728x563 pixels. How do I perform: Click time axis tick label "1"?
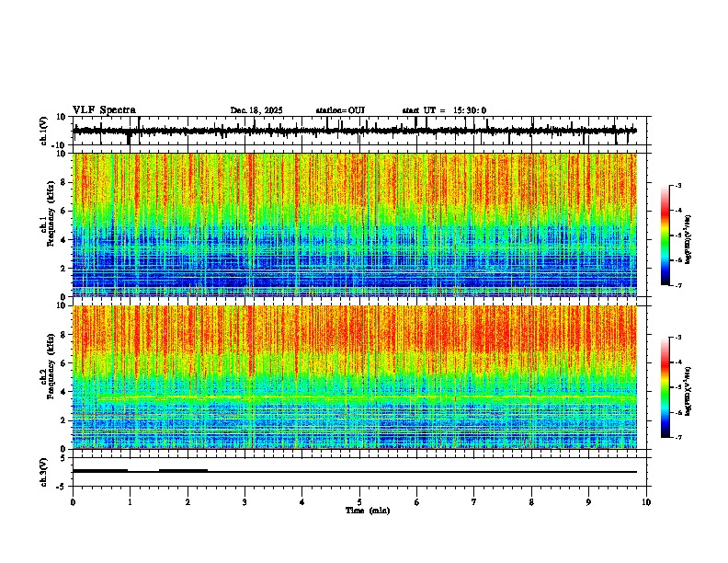point(130,502)
